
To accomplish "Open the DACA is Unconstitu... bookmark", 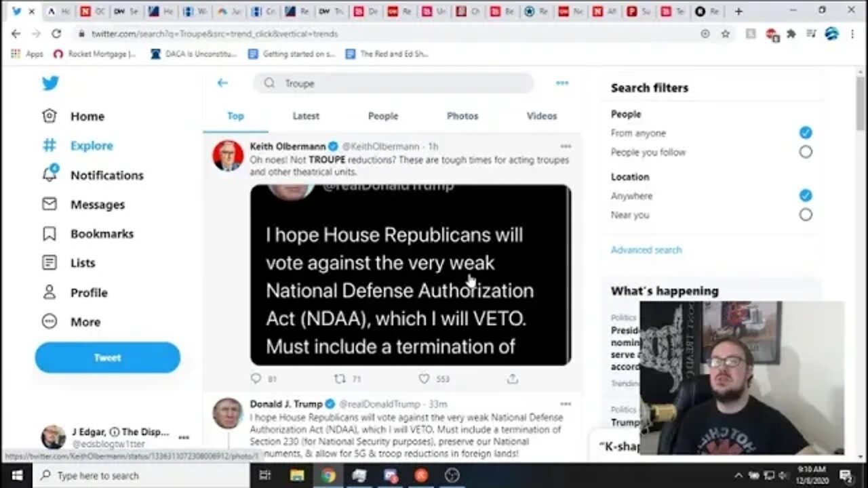I will tap(194, 54).
